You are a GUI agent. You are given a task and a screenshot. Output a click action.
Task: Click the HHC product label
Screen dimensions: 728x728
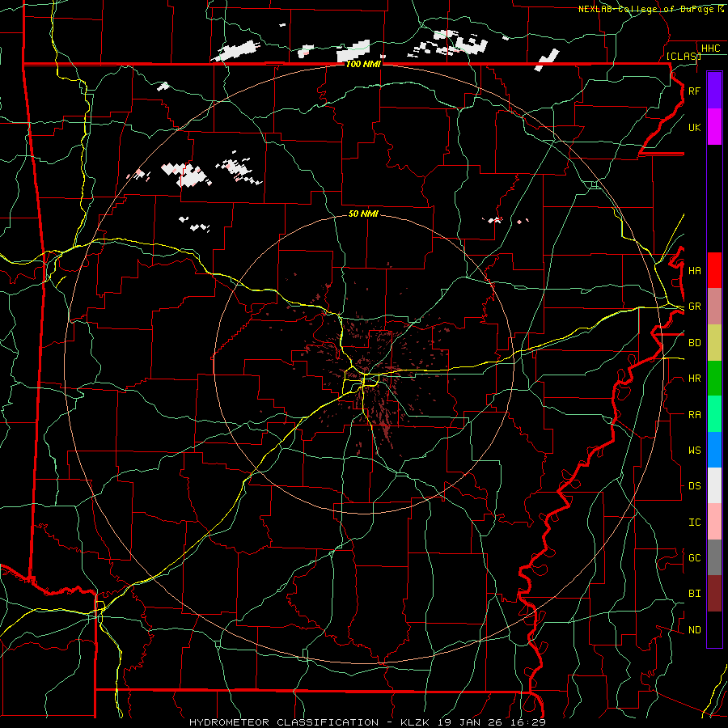pos(711,49)
